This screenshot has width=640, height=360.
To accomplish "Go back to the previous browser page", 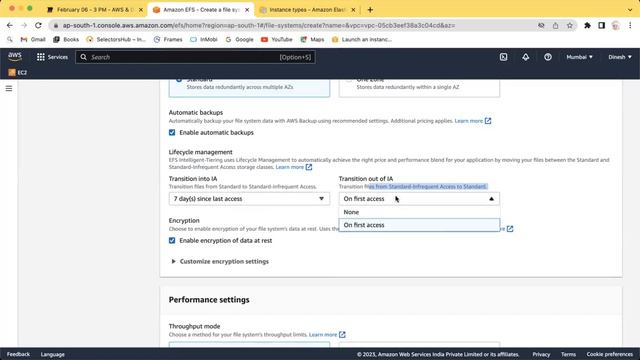I will pyautogui.click(x=10, y=25).
